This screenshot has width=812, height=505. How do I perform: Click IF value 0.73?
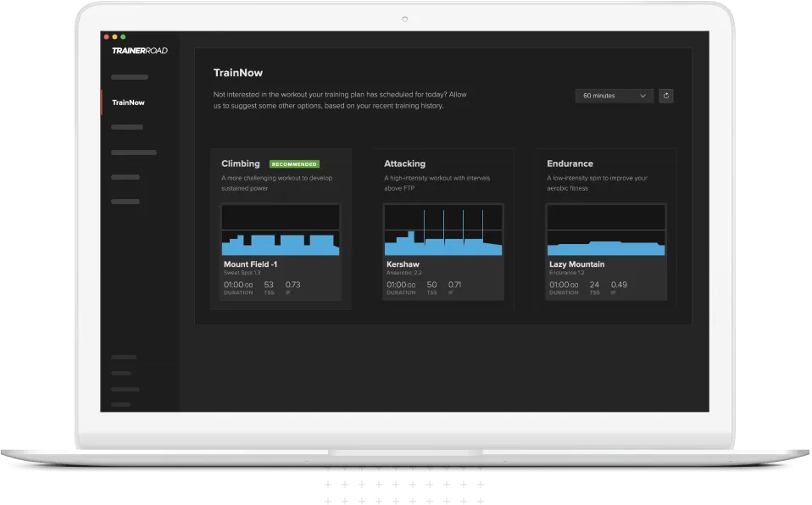pyautogui.click(x=293, y=285)
